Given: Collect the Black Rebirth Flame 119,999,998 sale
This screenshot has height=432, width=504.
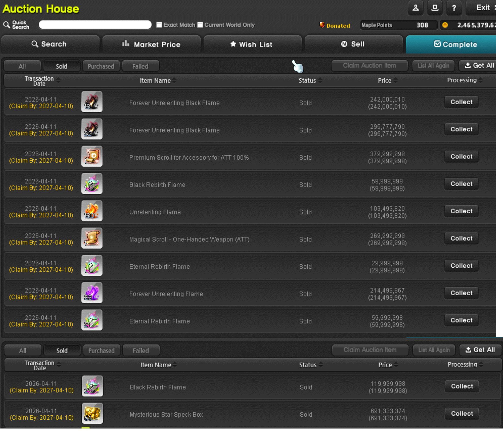Looking at the screenshot, I should [462, 386].
